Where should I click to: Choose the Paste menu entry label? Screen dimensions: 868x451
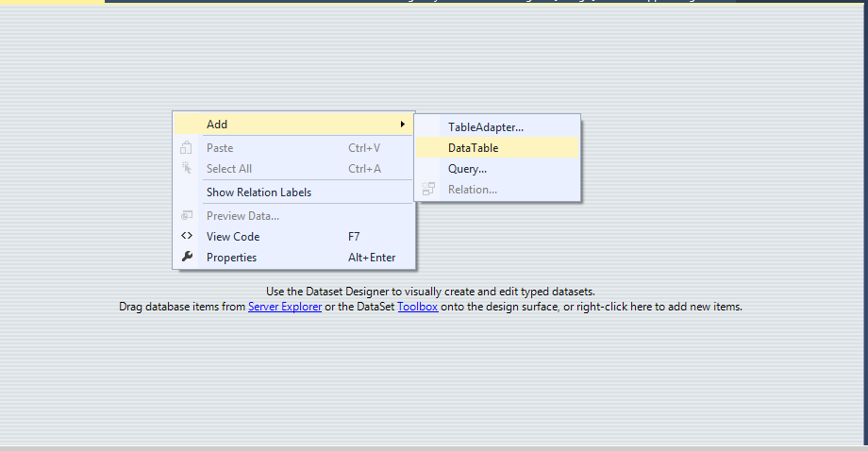click(x=220, y=148)
